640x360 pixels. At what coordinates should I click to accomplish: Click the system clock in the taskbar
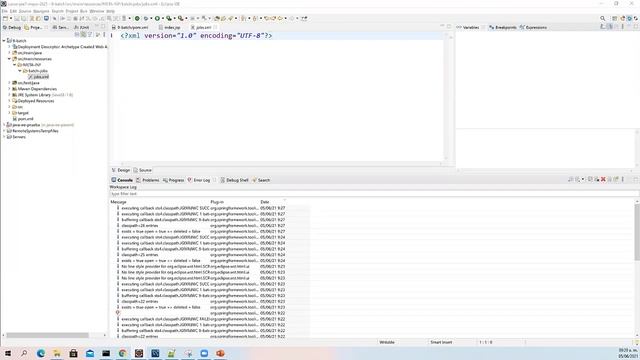point(628,353)
